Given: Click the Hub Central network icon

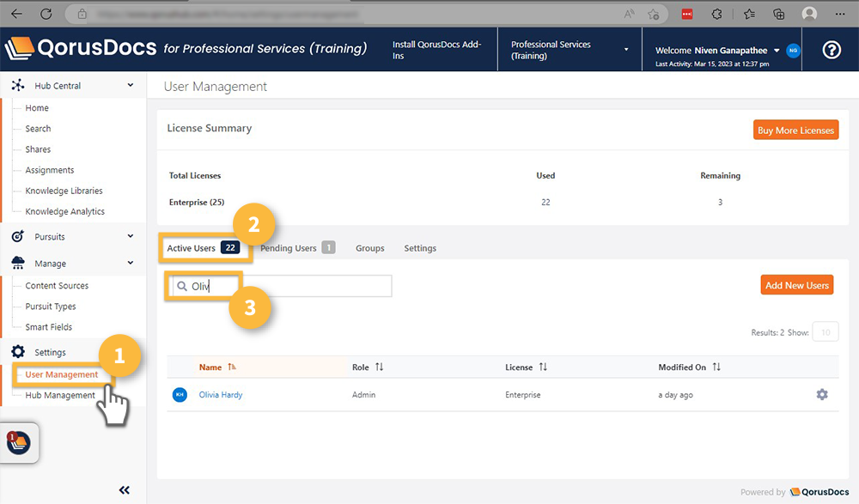Looking at the screenshot, I should coord(18,85).
